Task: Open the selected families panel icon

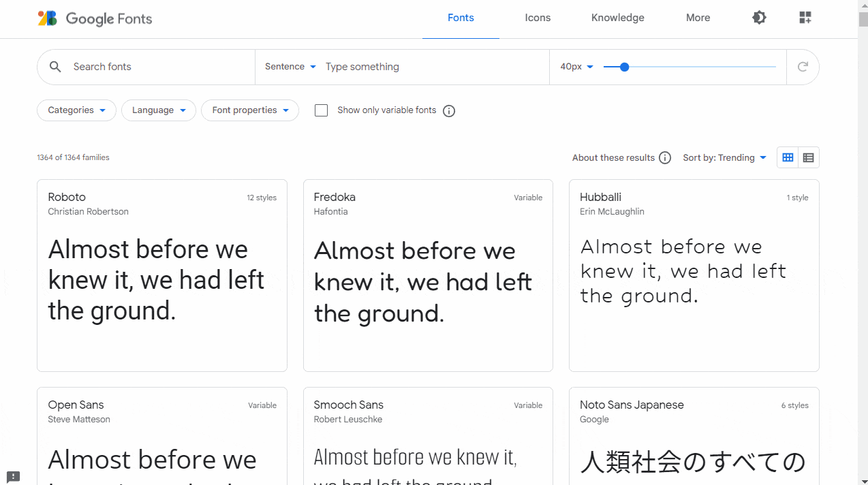Action: tap(805, 18)
